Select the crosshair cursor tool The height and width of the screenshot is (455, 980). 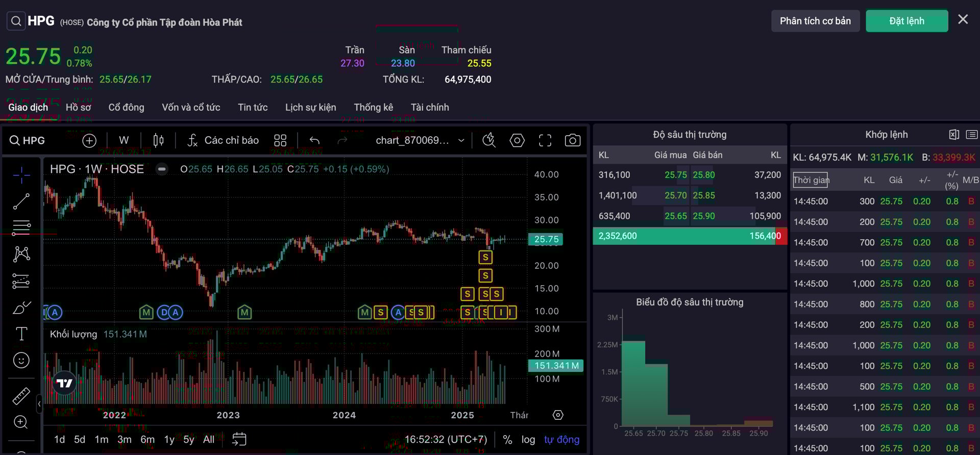point(21,175)
